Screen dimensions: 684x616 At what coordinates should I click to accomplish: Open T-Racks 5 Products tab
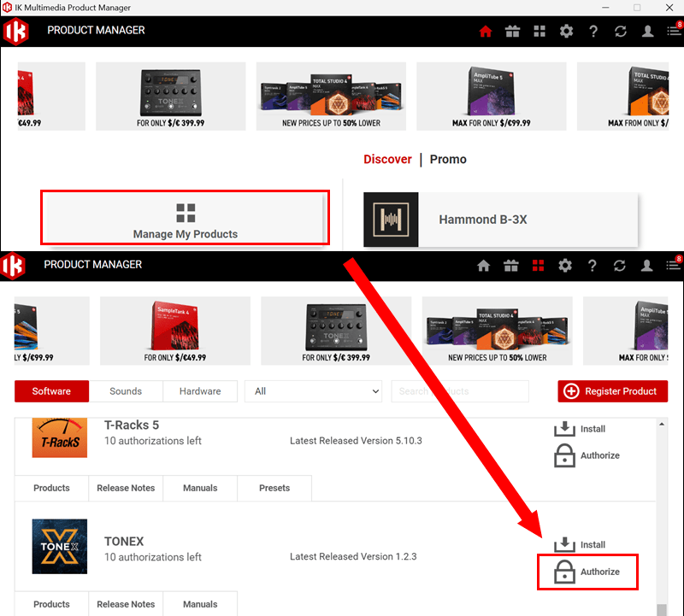(x=51, y=488)
